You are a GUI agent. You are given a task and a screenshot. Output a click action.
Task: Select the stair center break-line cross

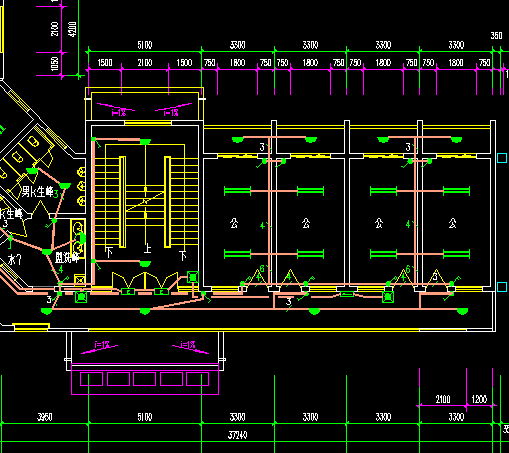pyautogui.click(x=145, y=201)
